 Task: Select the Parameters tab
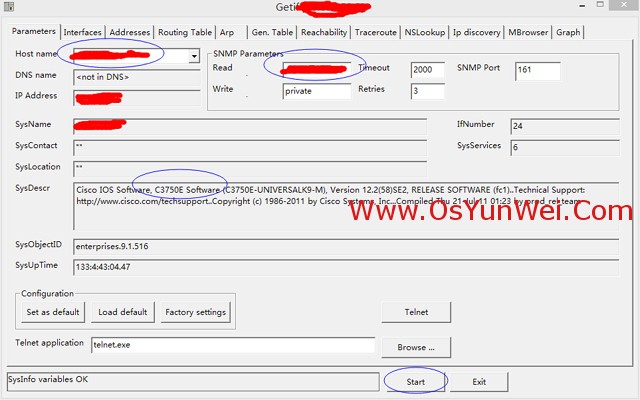point(33,31)
